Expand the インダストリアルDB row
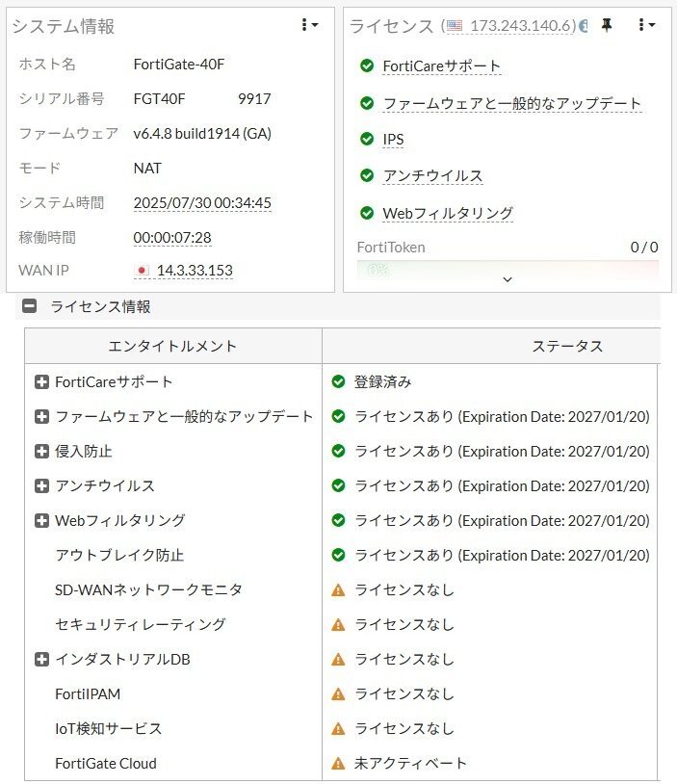677x784 pixels. 42,659
